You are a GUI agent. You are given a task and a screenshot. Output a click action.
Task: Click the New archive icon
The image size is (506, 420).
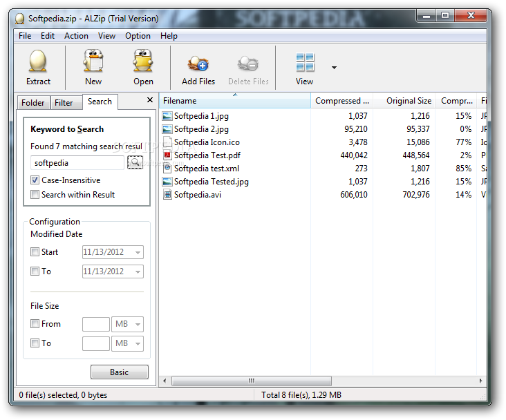coord(93,61)
